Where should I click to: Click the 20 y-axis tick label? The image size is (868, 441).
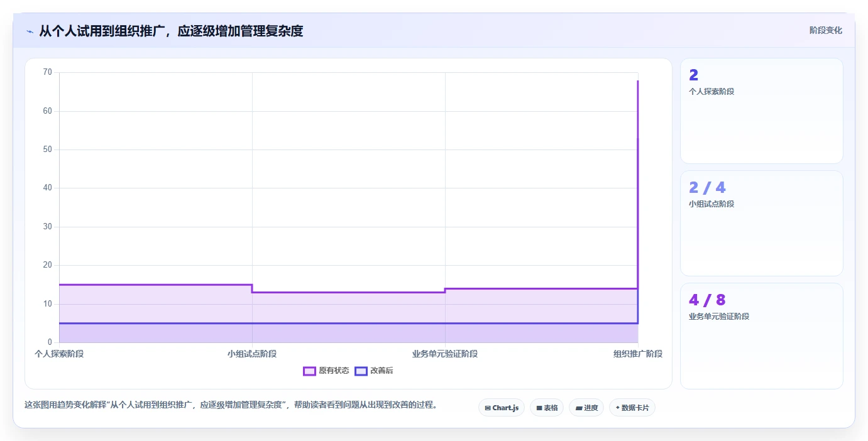48,265
